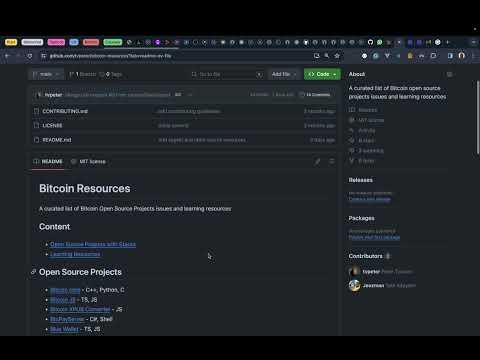Click the CONTRIBUTING.md file icon
The image size is (480, 360).
36,111
